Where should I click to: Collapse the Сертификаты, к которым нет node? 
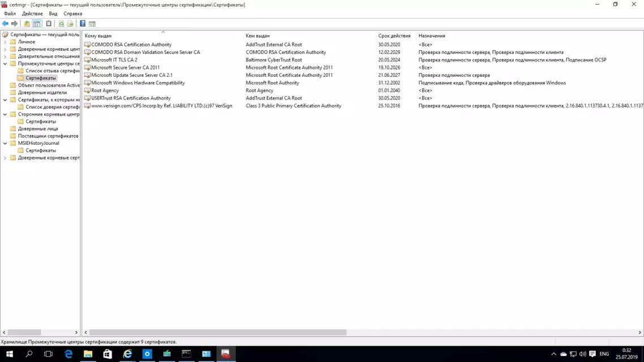(5, 100)
